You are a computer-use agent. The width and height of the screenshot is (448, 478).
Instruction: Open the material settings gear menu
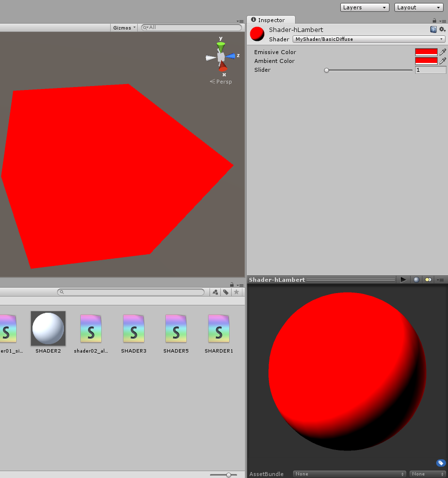coord(442,30)
